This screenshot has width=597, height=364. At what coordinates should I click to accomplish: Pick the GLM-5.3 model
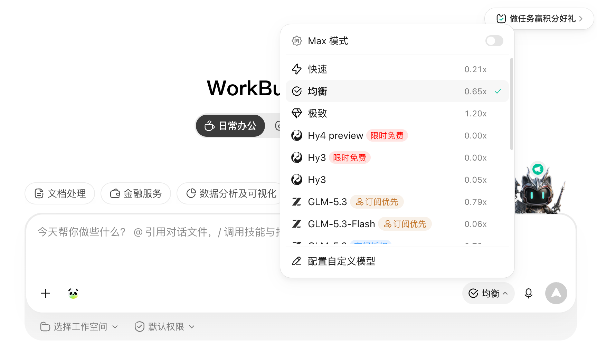[397, 202]
